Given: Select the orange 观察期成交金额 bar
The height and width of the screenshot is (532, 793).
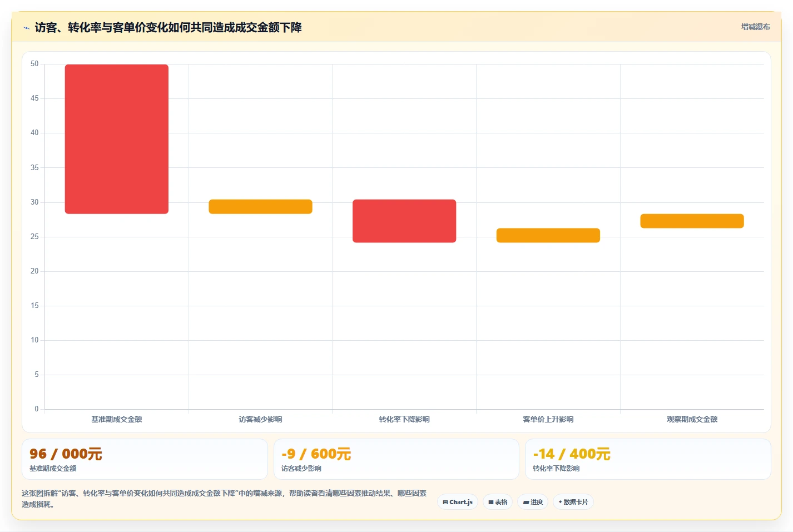Looking at the screenshot, I should (x=692, y=221).
